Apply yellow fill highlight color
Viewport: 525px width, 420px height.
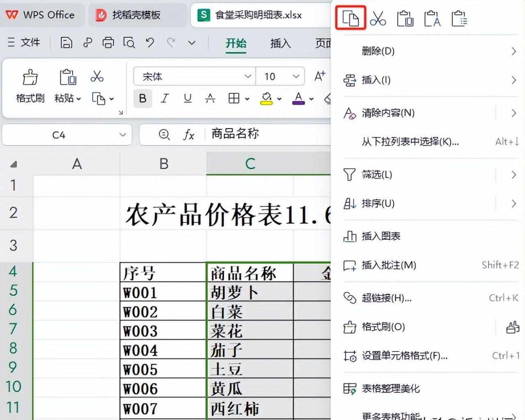(x=266, y=98)
